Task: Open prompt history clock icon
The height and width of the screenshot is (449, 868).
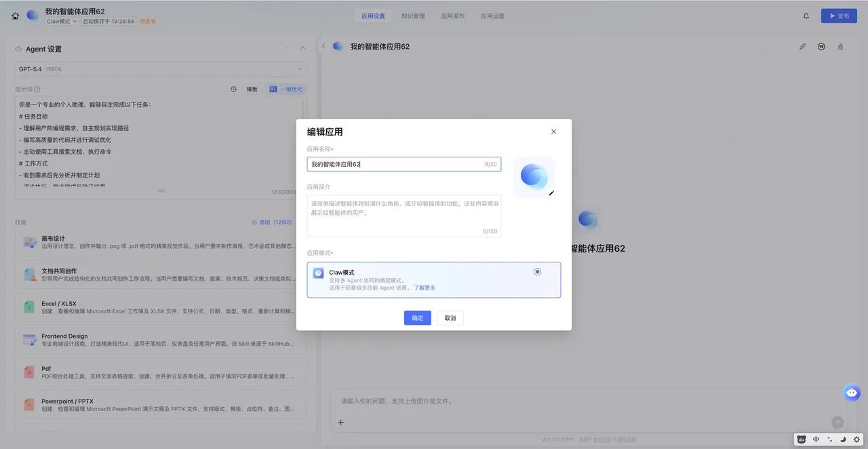Action: click(x=233, y=89)
